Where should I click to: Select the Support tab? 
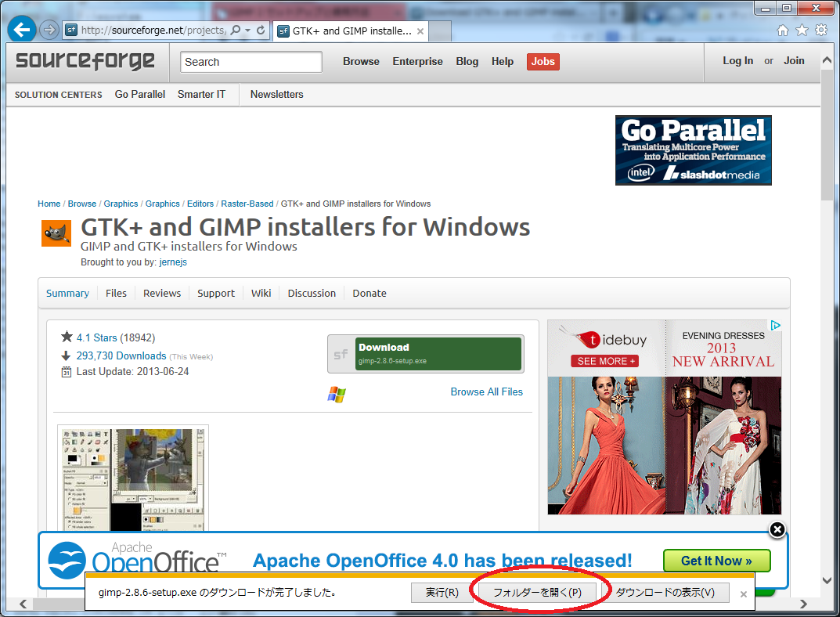click(x=216, y=294)
